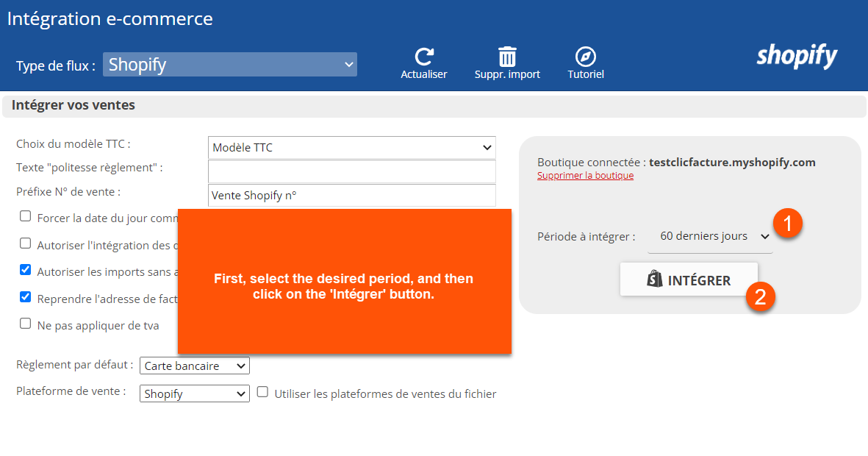The width and height of the screenshot is (868, 456).
Task: Enable Ne pas appliquer de tva
Action: (26, 324)
